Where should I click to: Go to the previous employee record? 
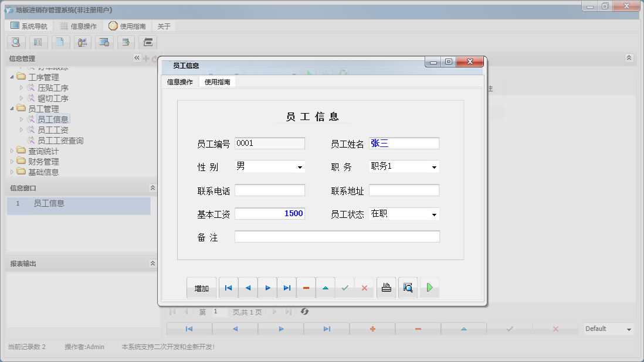point(248,288)
